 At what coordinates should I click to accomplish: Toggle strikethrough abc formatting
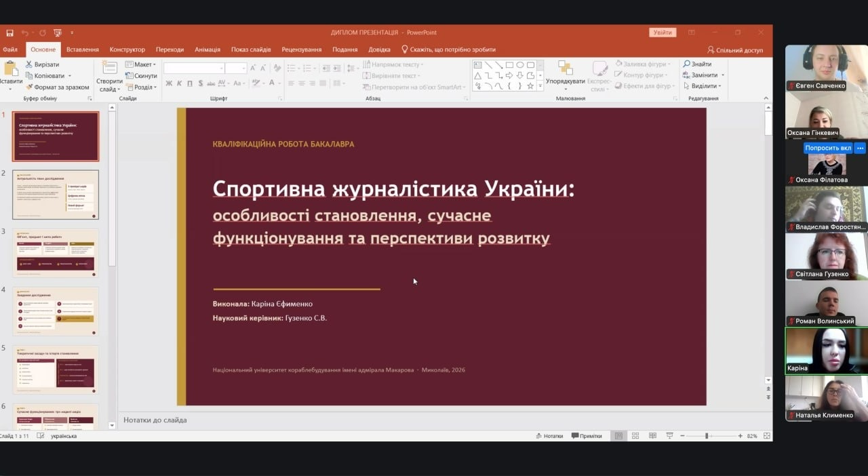(x=211, y=83)
